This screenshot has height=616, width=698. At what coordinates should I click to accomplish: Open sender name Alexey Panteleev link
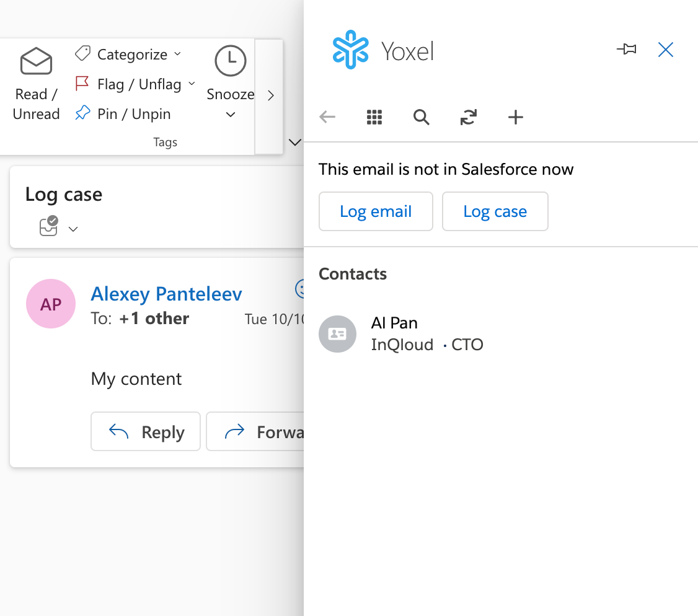(x=167, y=294)
